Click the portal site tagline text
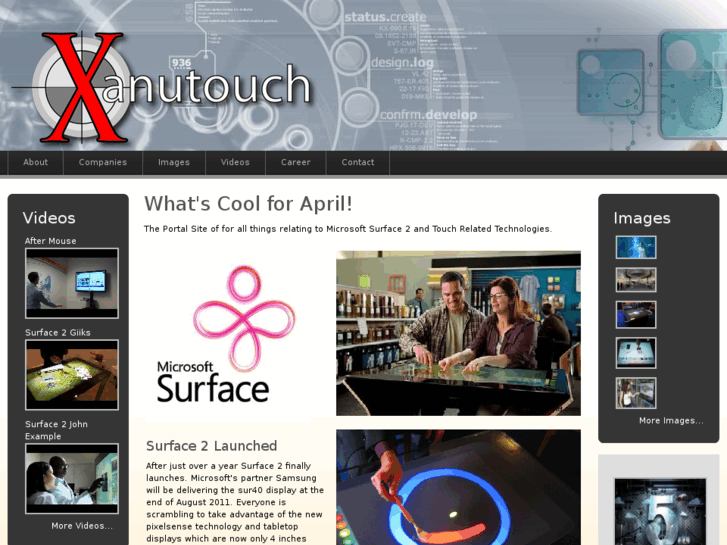 pyautogui.click(x=348, y=229)
